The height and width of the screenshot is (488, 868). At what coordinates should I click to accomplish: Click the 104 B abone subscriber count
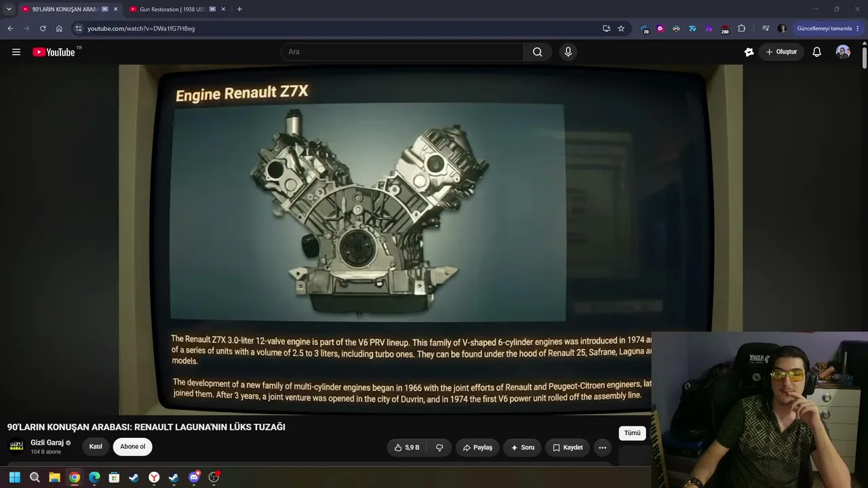pos(45,452)
